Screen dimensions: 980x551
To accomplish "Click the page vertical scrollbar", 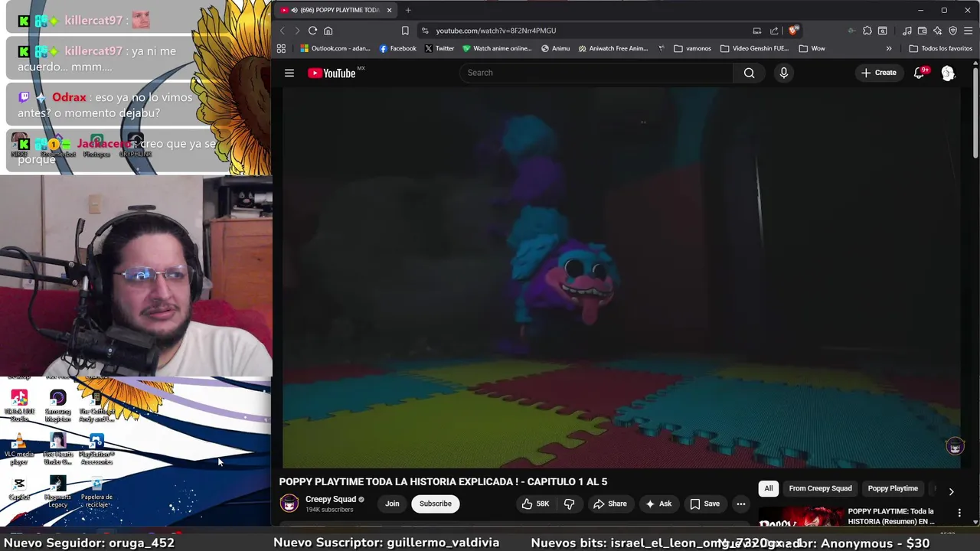I will (975, 115).
